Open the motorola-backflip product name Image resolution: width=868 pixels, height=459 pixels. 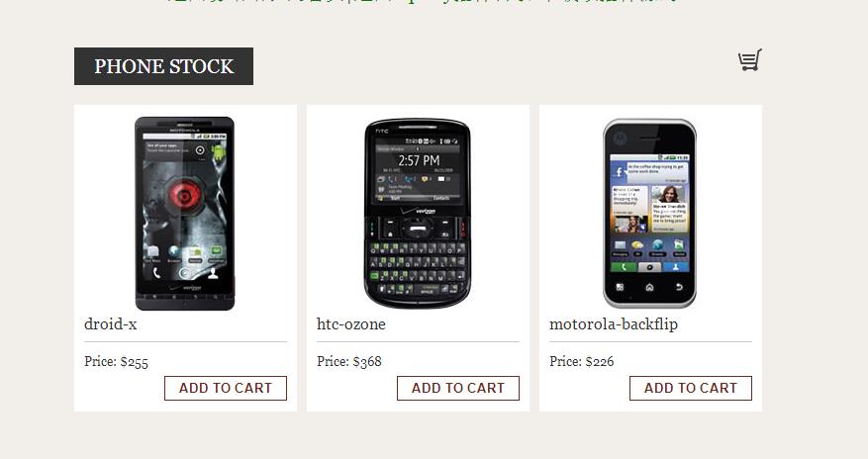click(614, 324)
